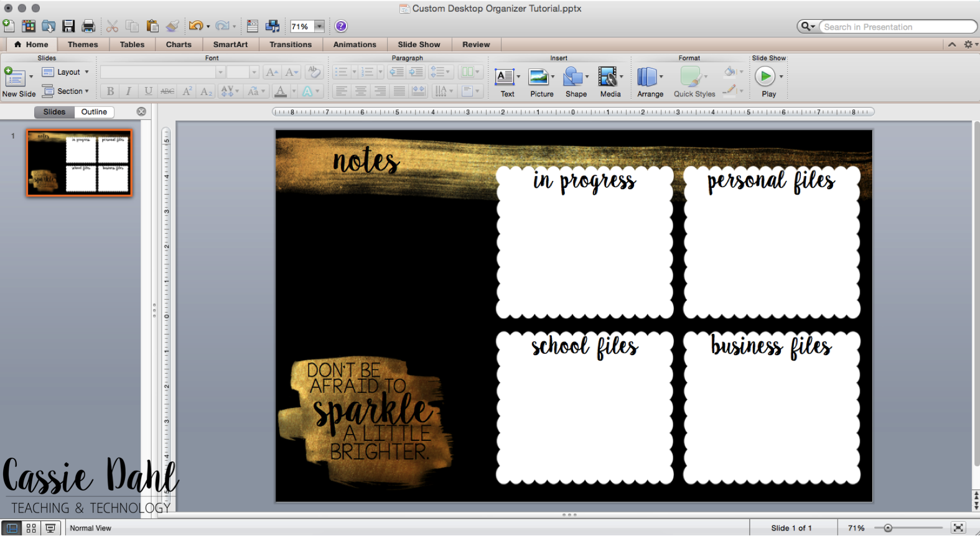980x536 pixels.
Task: Expand the font size combo box
Action: click(x=254, y=72)
